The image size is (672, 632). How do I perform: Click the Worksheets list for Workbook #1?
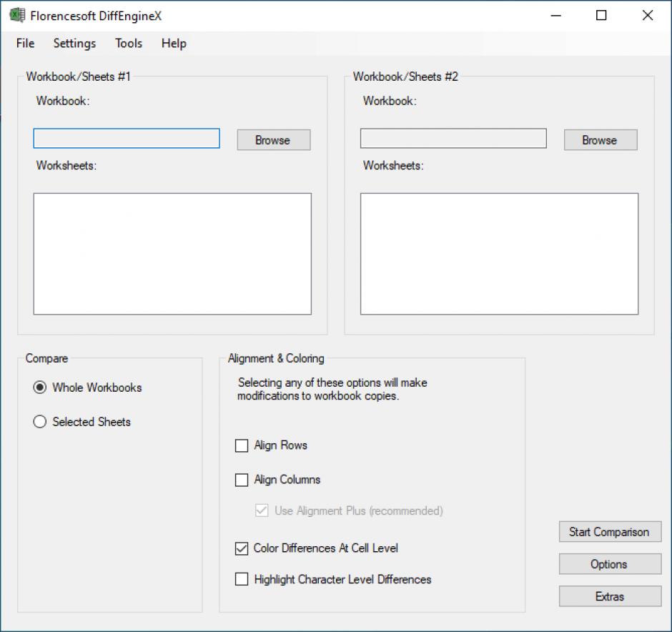(172, 254)
